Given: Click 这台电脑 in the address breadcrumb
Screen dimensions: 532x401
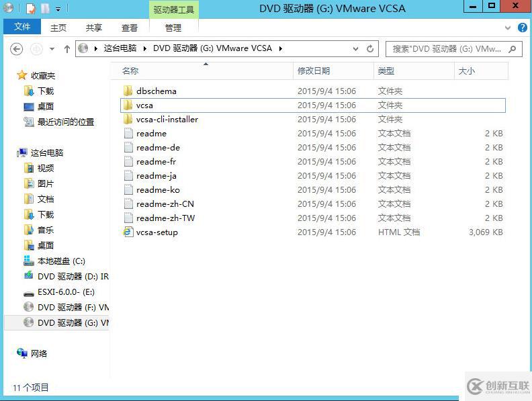Looking at the screenshot, I should pyautogui.click(x=120, y=48).
